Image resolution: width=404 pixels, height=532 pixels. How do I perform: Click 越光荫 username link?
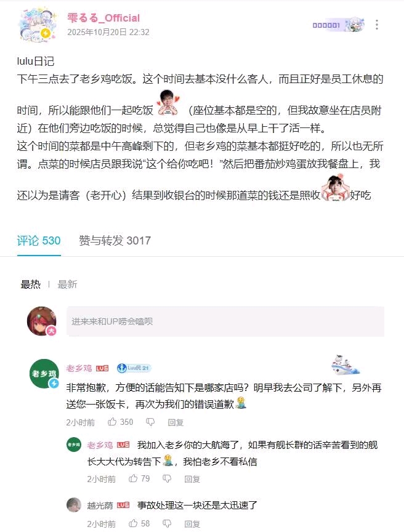click(100, 505)
